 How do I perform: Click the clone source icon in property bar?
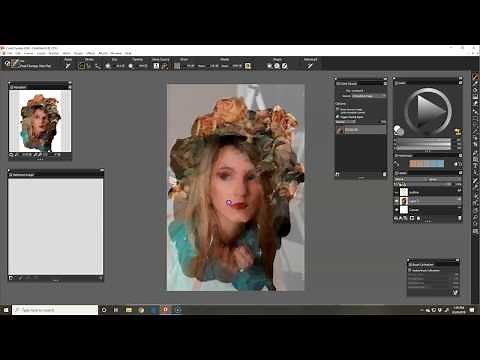point(156,66)
